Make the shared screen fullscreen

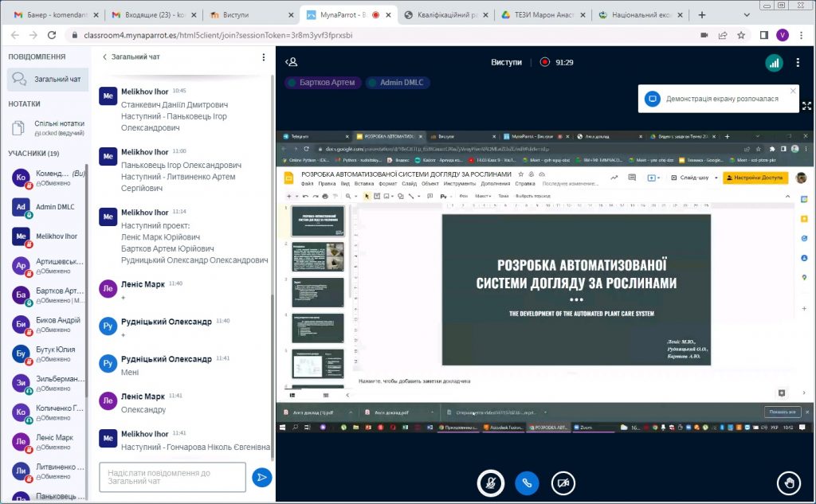point(806,105)
